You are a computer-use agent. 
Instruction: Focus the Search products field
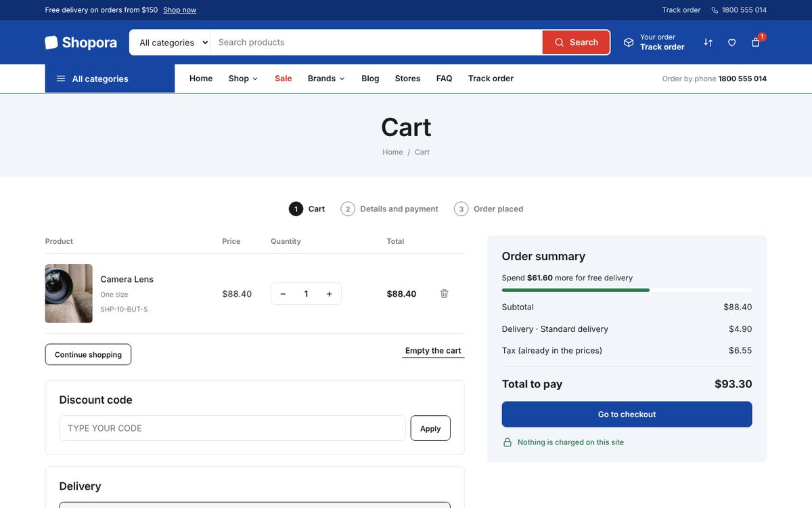pyautogui.click(x=376, y=42)
